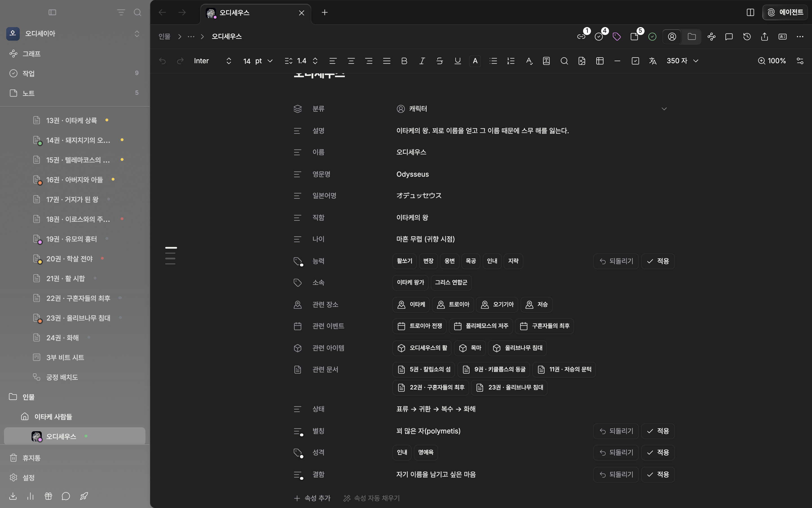
Task: Toggle bold formatting
Action: click(x=404, y=61)
